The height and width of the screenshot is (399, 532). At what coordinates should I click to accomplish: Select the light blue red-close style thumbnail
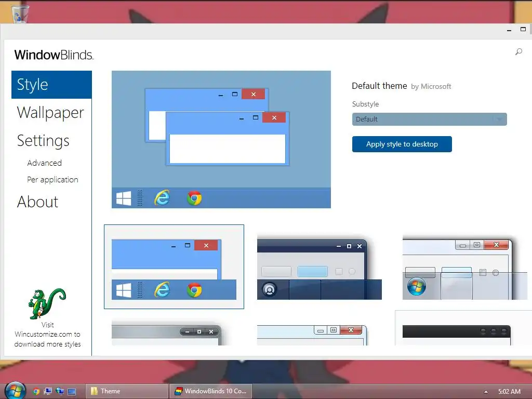[x=312, y=334]
